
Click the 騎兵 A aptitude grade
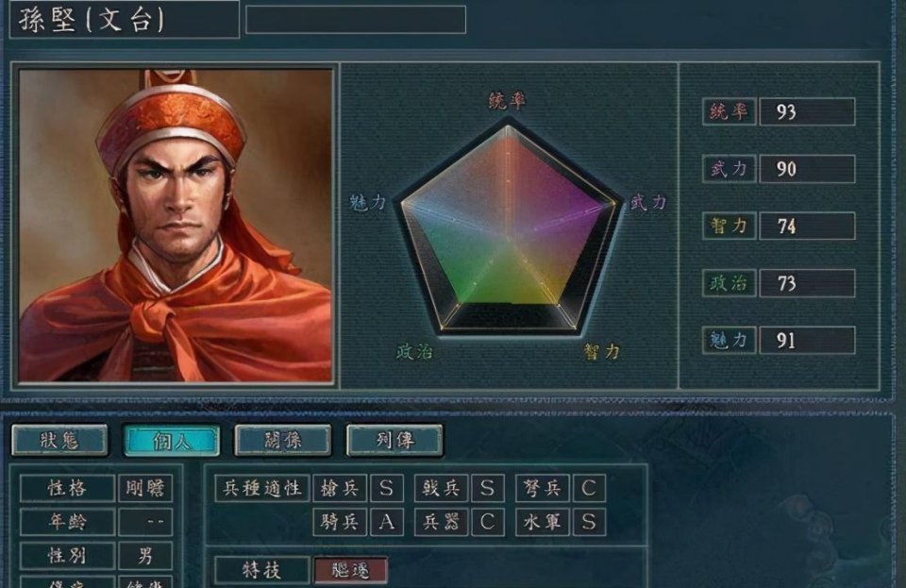click(387, 522)
